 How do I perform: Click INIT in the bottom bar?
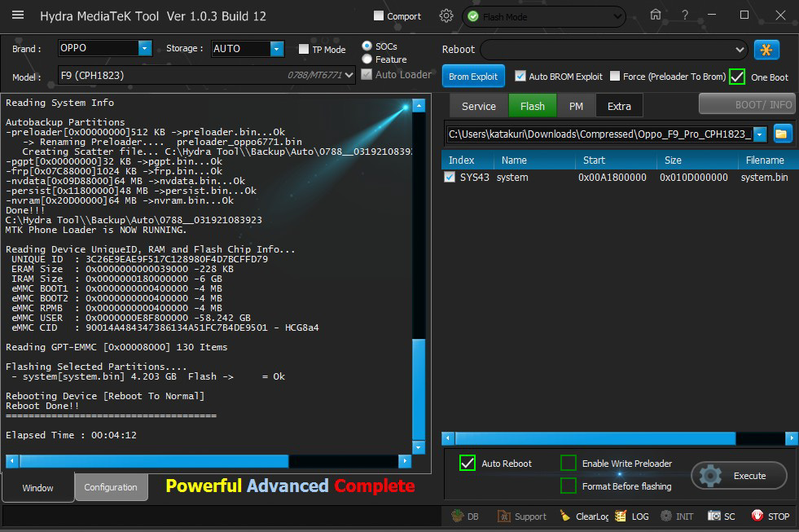click(677, 517)
